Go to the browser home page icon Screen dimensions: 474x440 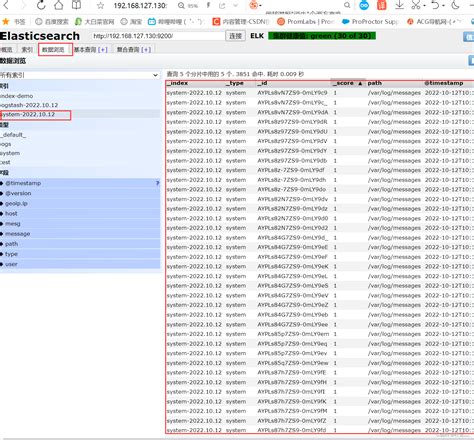click(x=59, y=5)
